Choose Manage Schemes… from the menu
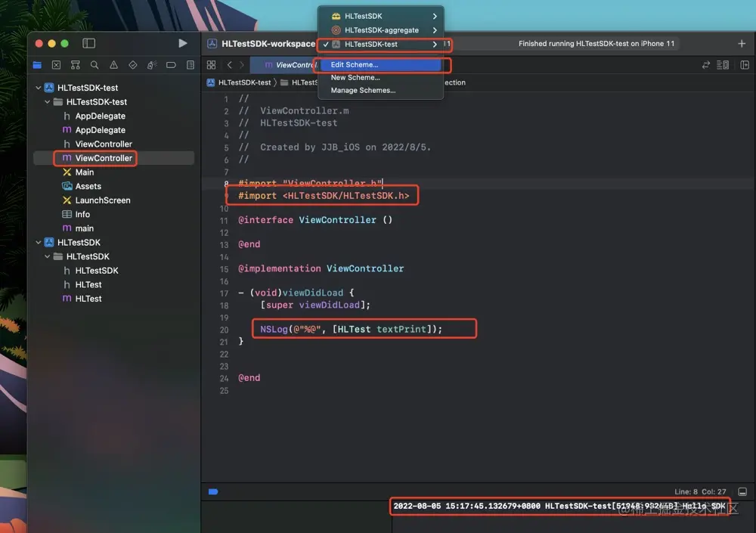The image size is (756, 533). point(380,90)
